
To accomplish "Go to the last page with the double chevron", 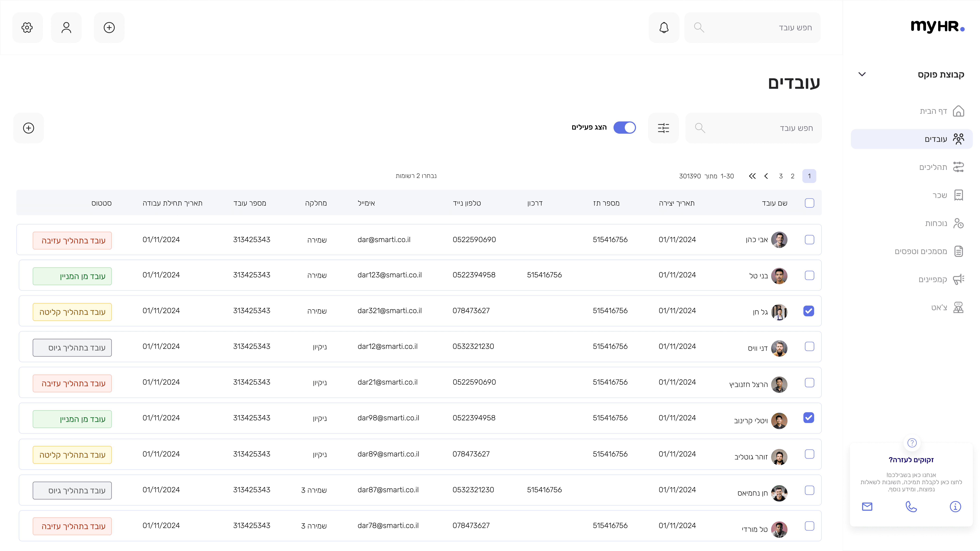I will click(x=752, y=176).
